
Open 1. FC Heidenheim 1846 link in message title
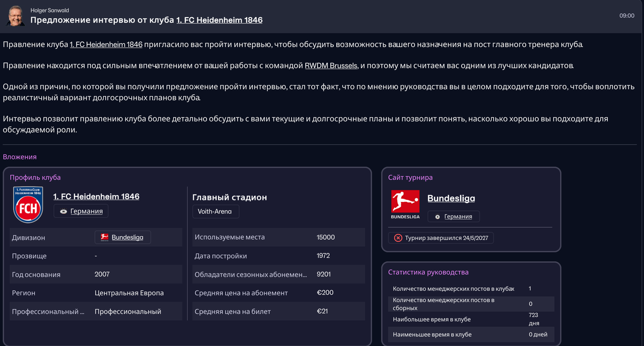(219, 20)
